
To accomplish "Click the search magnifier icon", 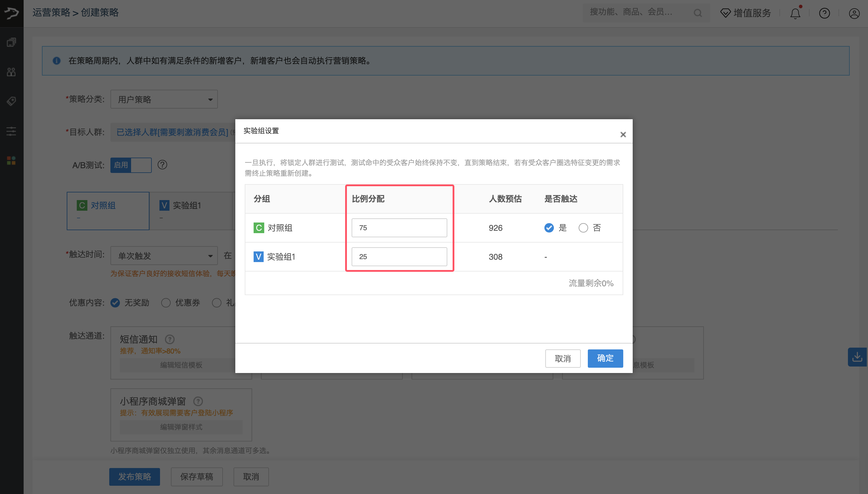I will [x=697, y=13].
